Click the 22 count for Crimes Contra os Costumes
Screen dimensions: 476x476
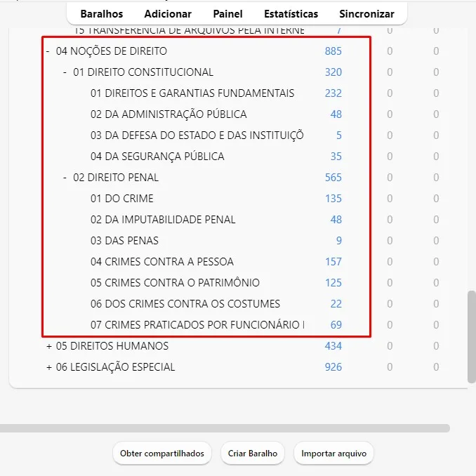pos(336,304)
